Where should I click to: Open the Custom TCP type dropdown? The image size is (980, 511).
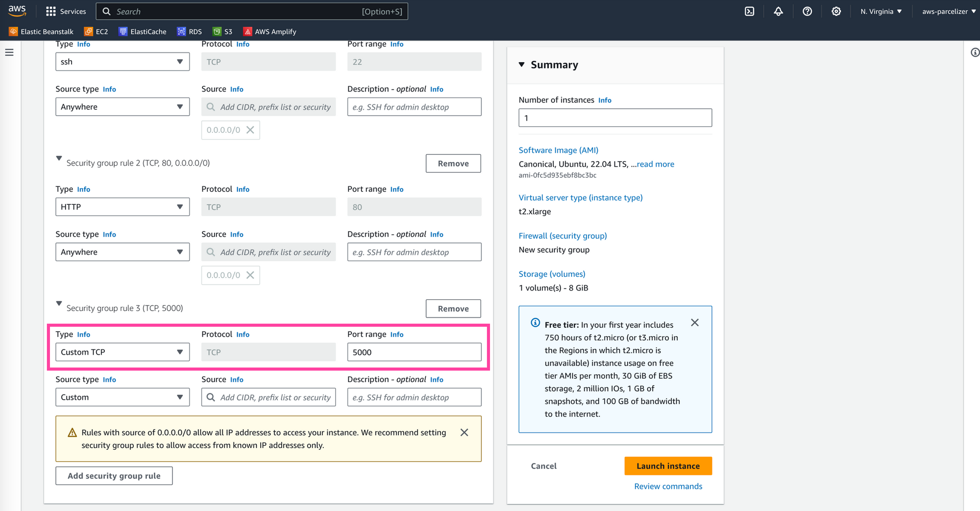pos(122,352)
